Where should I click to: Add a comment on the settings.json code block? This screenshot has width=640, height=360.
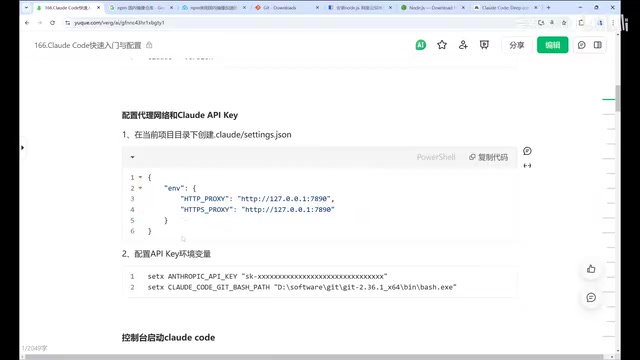[527, 151]
